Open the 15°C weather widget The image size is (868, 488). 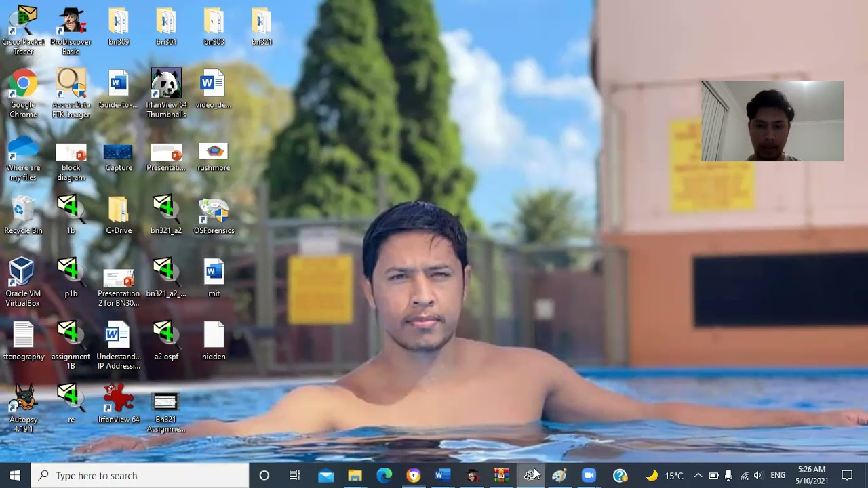(665, 475)
